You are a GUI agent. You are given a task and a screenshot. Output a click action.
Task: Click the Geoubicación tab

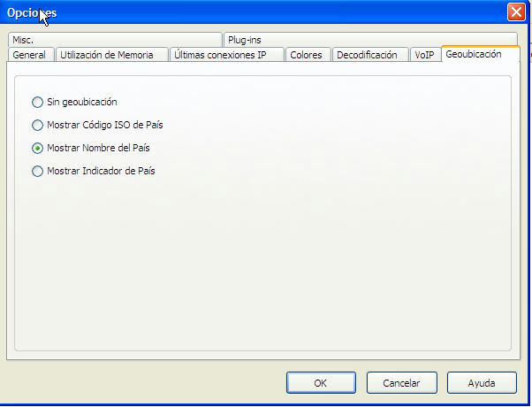[481, 54]
